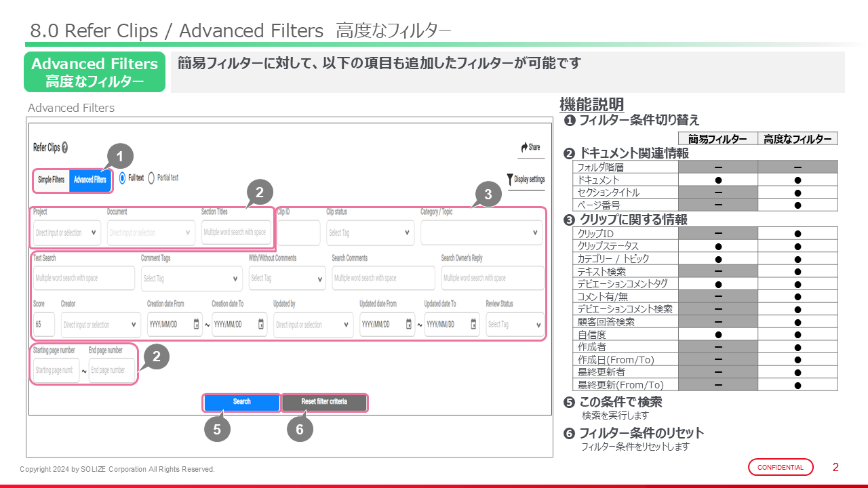The height and width of the screenshot is (488, 868).
Task: Click the help icon beside Refer Clips
Action: (x=64, y=148)
